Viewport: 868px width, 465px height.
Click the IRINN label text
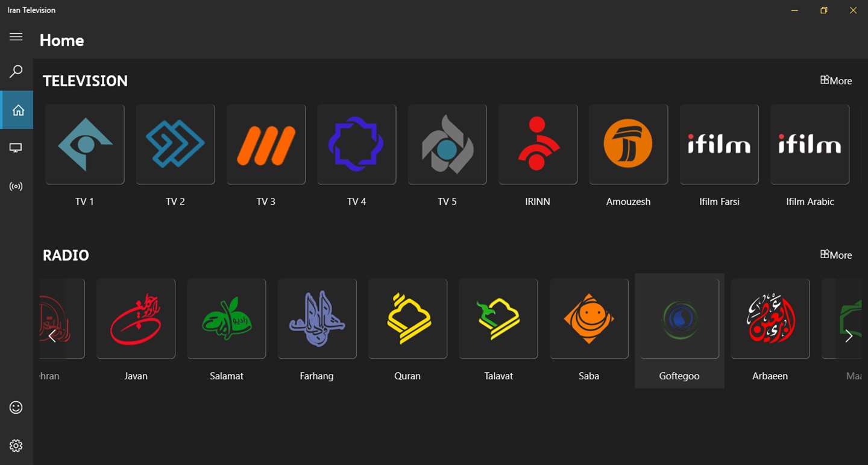(538, 201)
